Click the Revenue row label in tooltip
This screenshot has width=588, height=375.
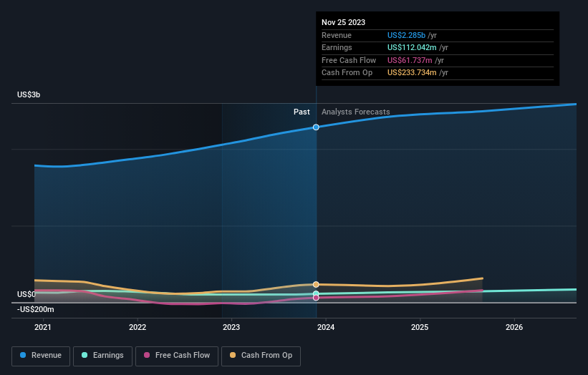point(337,35)
